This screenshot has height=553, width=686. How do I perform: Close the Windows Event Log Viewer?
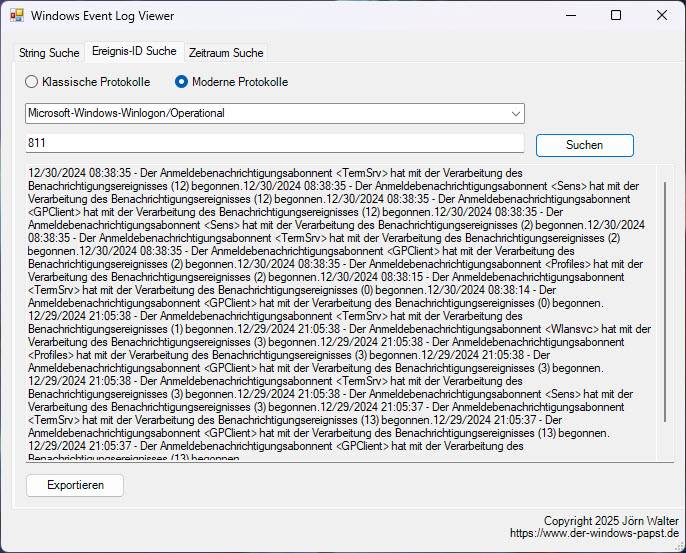tap(662, 15)
